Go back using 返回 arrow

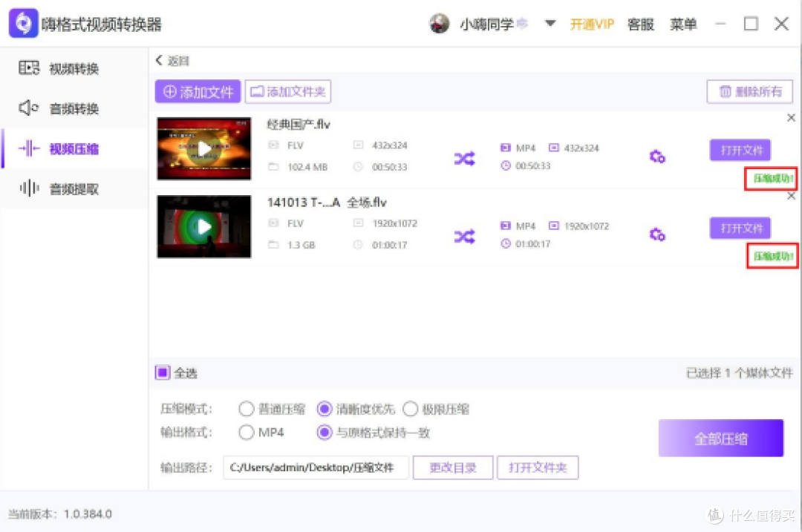pyautogui.click(x=172, y=61)
